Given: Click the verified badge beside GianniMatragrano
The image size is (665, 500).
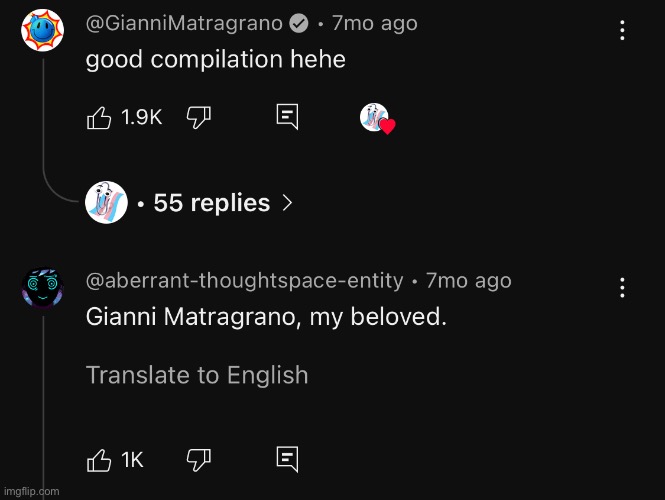Looking at the screenshot, I should pos(298,23).
